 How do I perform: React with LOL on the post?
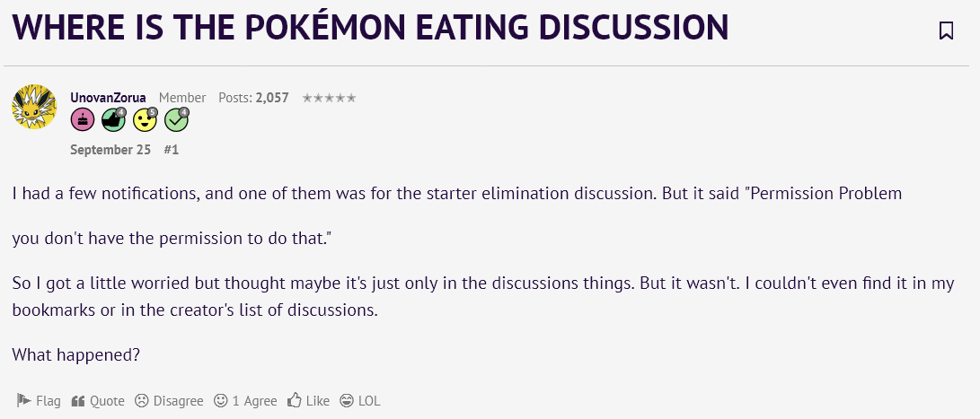(360, 401)
